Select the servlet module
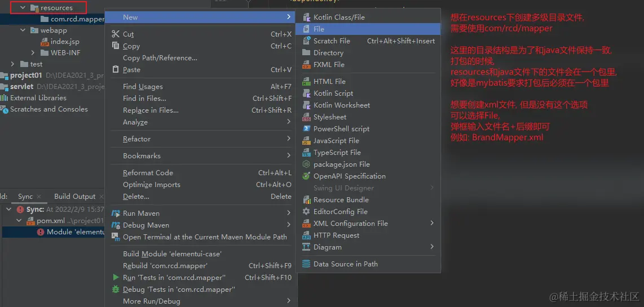This screenshot has width=644, height=307. point(22,87)
